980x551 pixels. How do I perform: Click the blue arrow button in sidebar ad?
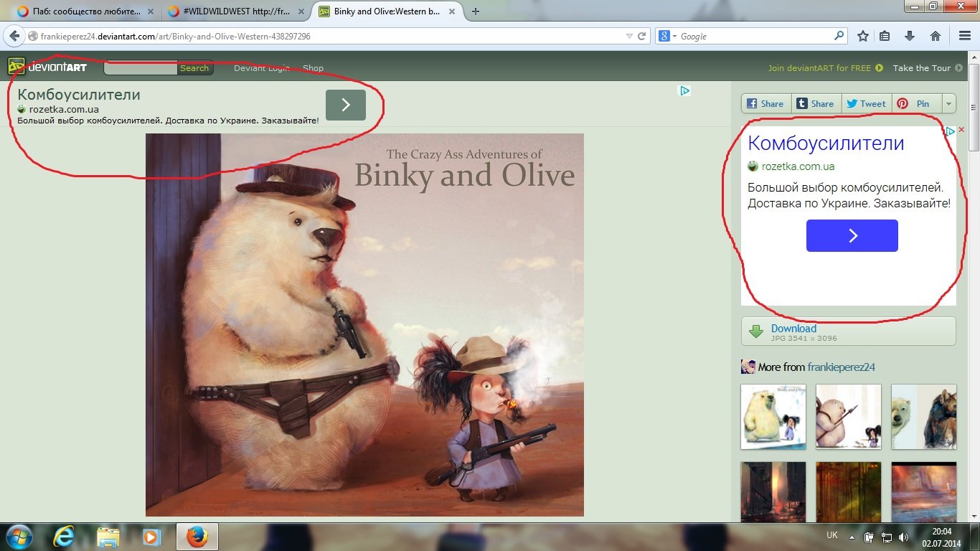(852, 236)
